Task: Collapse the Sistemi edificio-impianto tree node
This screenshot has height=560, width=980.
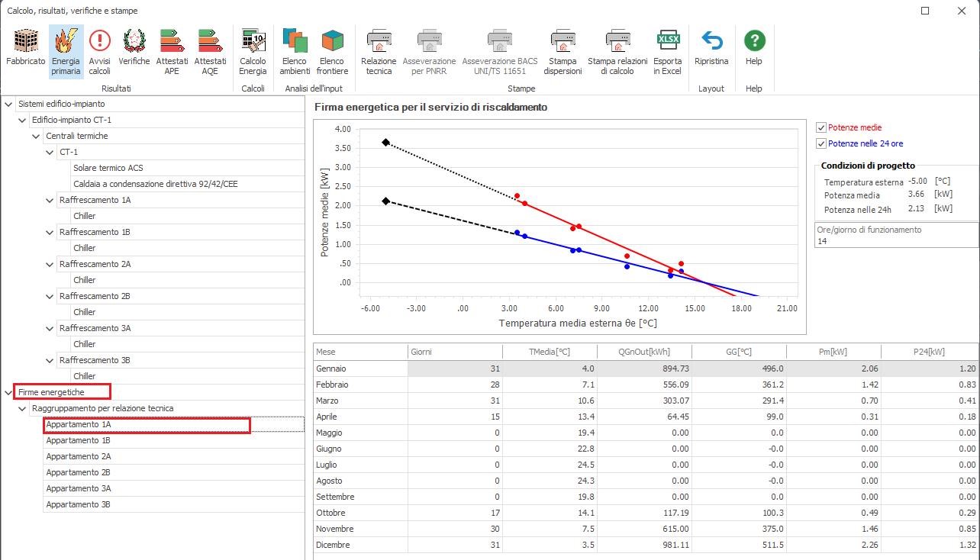Action: pyautogui.click(x=8, y=104)
